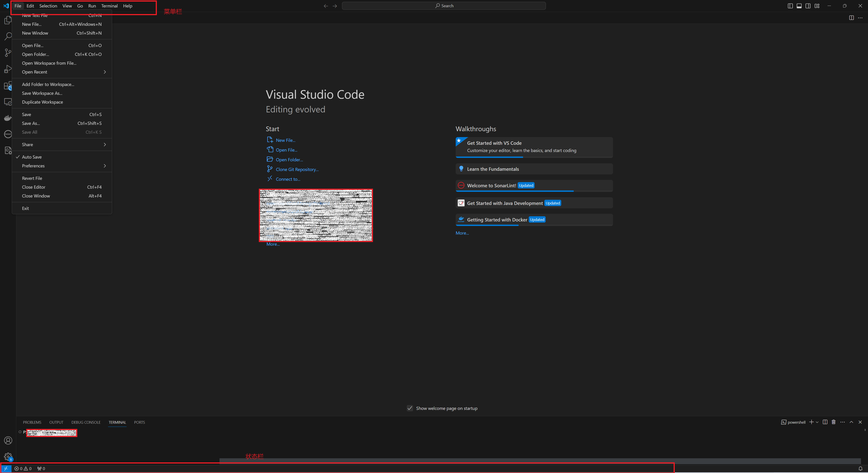Open the Edit menu
Screen dimensions: 868x473
(x=30, y=6)
